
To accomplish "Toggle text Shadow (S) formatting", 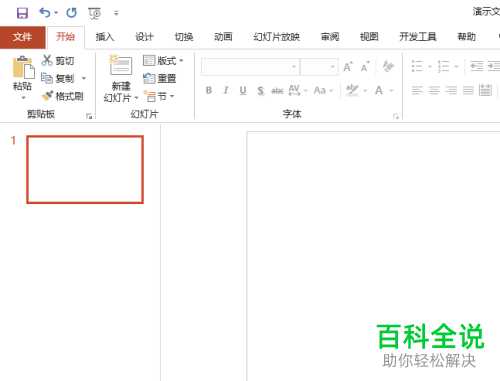I will pyautogui.click(x=261, y=91).
